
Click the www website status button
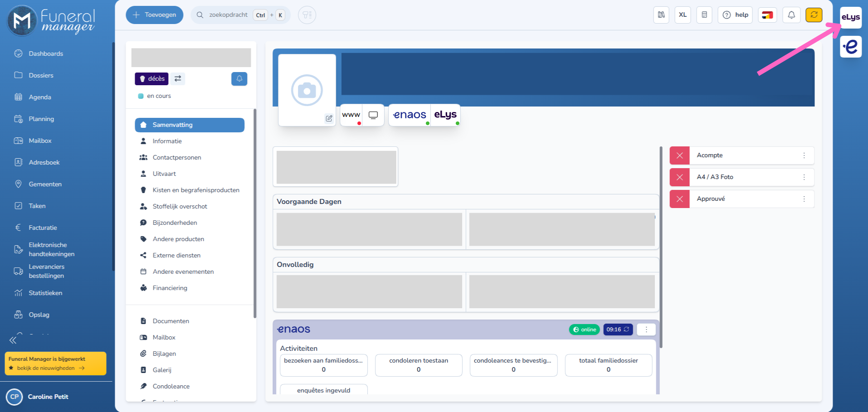coord(351,115)
